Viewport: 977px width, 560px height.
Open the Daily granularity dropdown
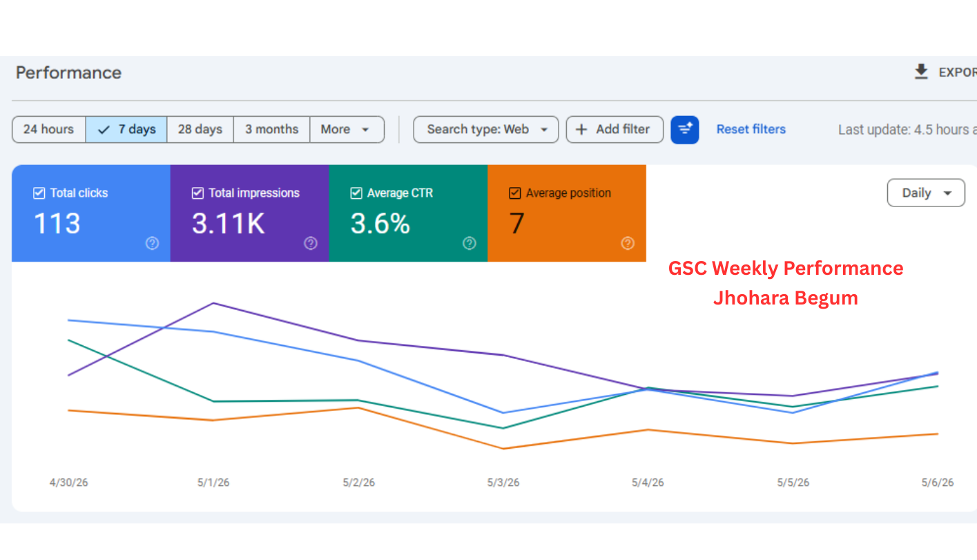pyautogui.click(x=926, y=193)
